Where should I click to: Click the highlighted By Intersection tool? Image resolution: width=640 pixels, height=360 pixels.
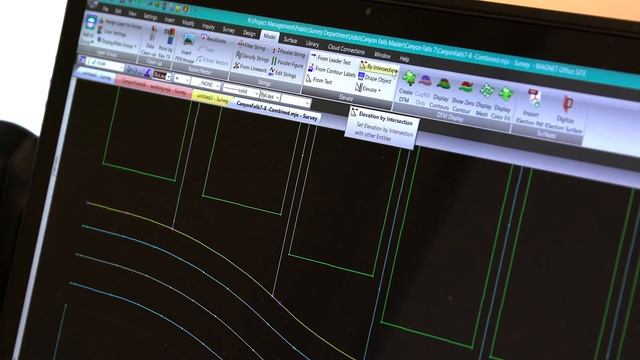[378, 68]
